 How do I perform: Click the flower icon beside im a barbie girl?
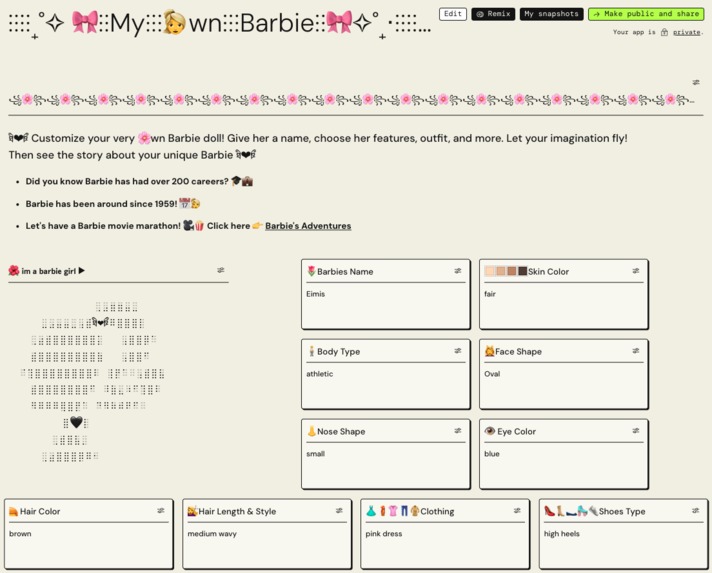tap(14, 271)
